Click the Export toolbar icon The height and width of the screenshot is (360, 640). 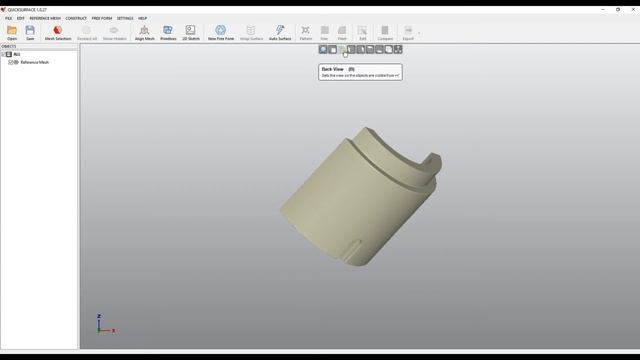408,33
